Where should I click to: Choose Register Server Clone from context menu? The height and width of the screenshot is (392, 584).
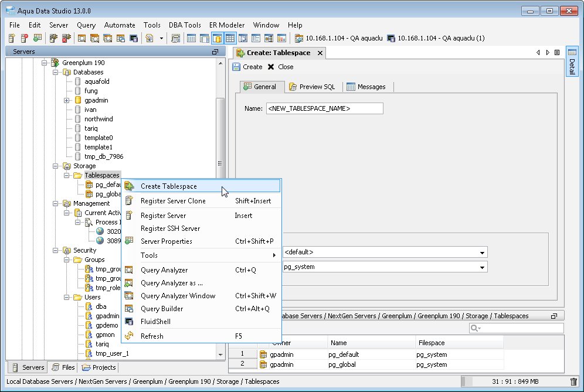(202, 201)
